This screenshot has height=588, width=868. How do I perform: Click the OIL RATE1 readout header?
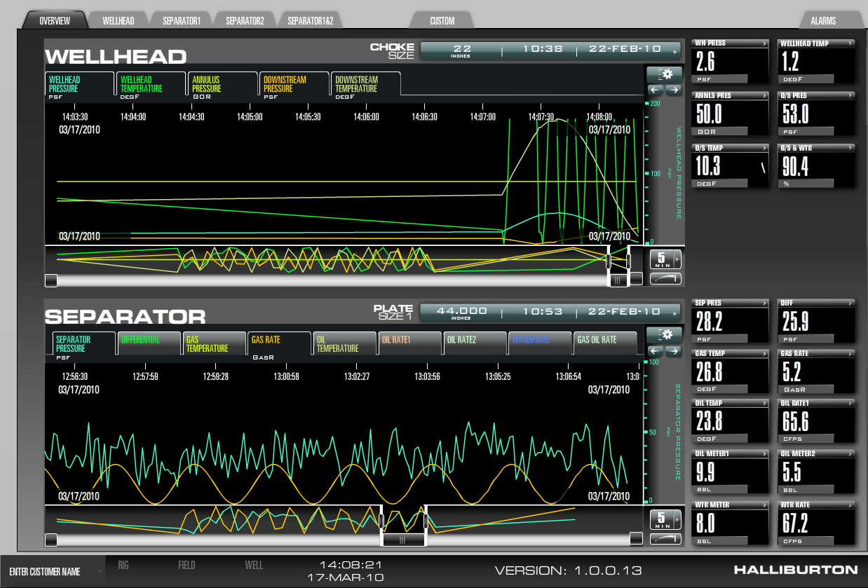tap(816, 404)
